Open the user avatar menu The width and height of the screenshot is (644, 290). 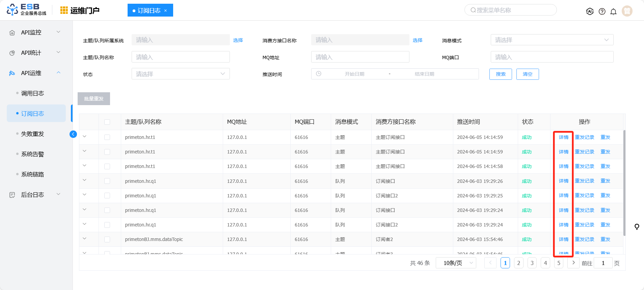tap(627, 11)
